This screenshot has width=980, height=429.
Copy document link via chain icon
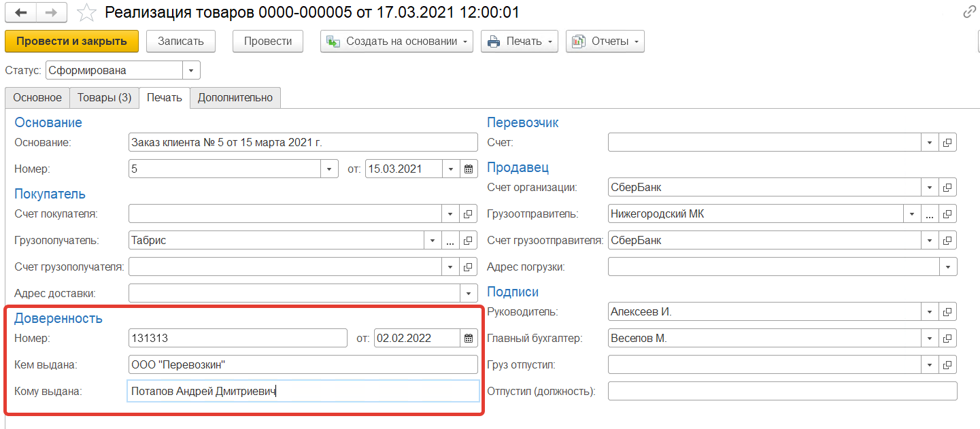click(969, 13)
